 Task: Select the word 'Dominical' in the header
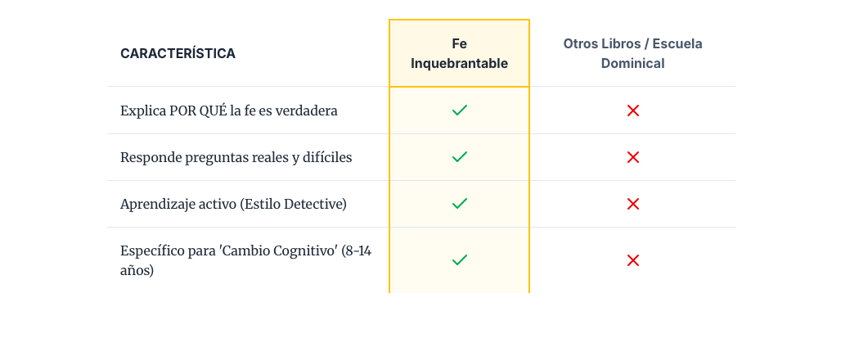632,63
